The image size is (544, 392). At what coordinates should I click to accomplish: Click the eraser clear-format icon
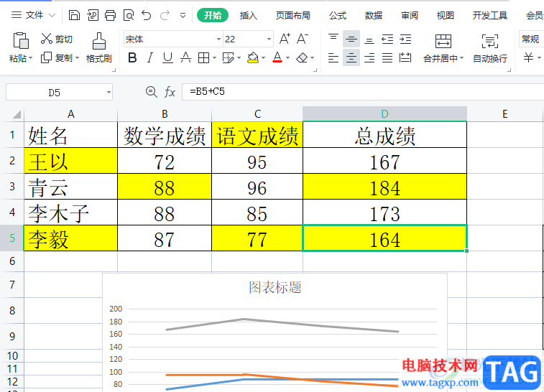pyautogui.click(x=302, y=57)
